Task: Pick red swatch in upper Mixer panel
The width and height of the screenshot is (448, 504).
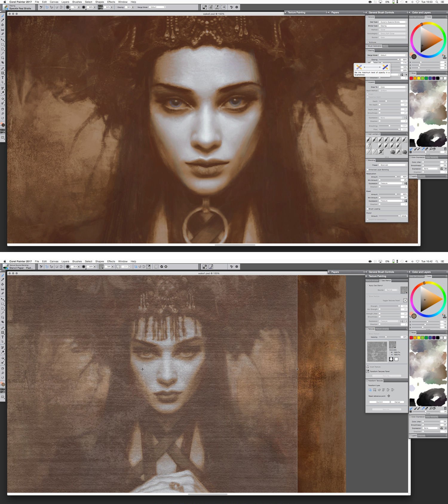Action: pyautogui.click(x=411, y=78)
